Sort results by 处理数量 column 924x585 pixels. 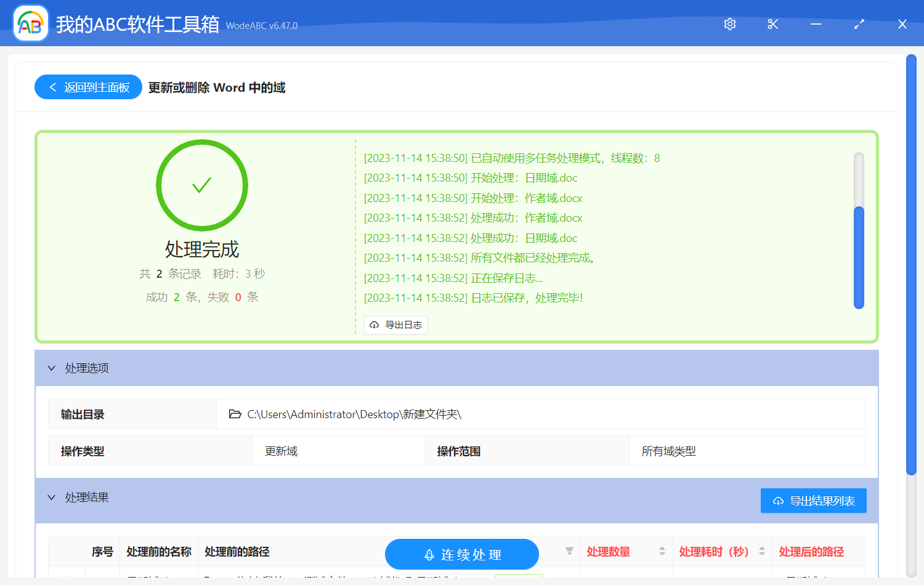[662, 551]
